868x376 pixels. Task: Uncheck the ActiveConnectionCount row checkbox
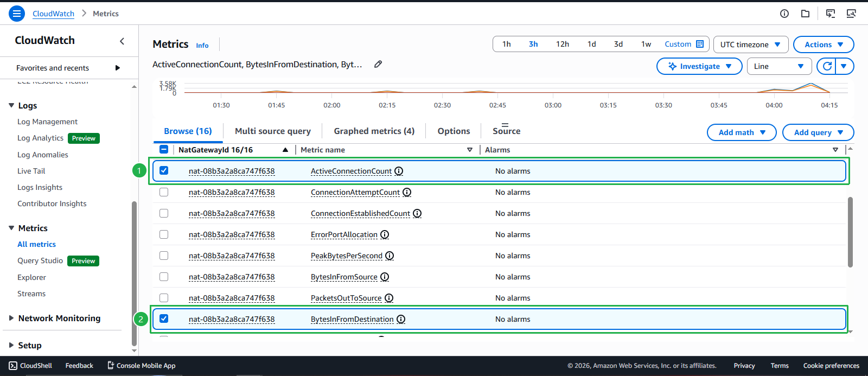click(164, 170)
